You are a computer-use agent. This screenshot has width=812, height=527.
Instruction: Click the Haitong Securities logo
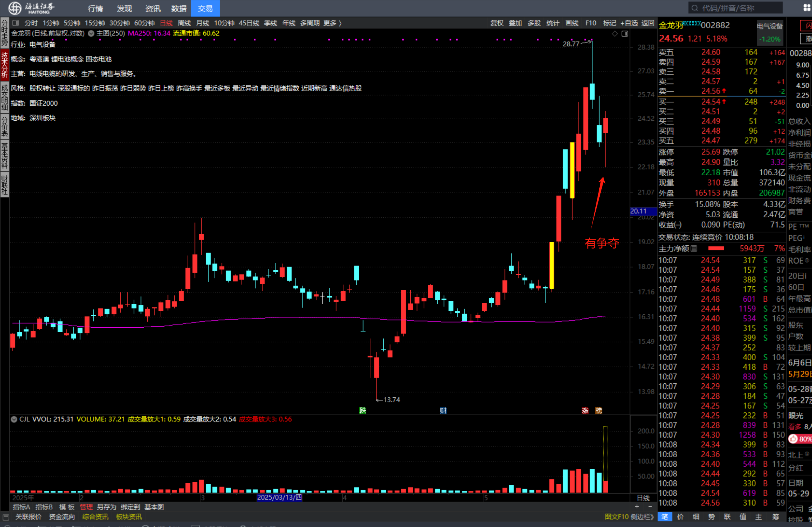pos(32,8)
